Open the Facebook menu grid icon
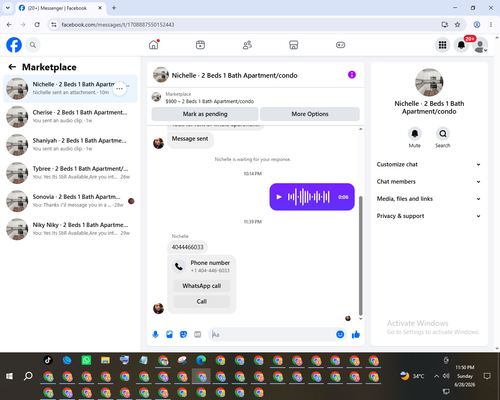Screen dimensions: 500x400 tap(442, 45)
